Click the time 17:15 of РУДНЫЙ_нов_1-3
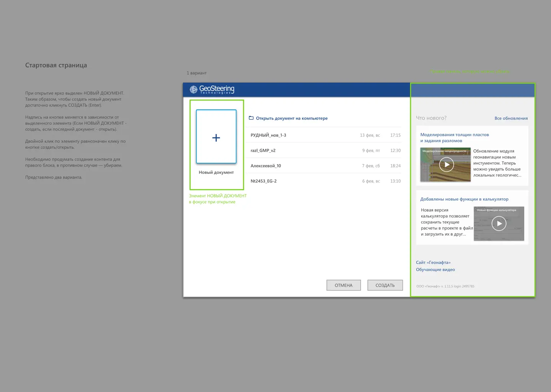The width and height of the screenshot is (551, 392). click(x=395, y=135)
